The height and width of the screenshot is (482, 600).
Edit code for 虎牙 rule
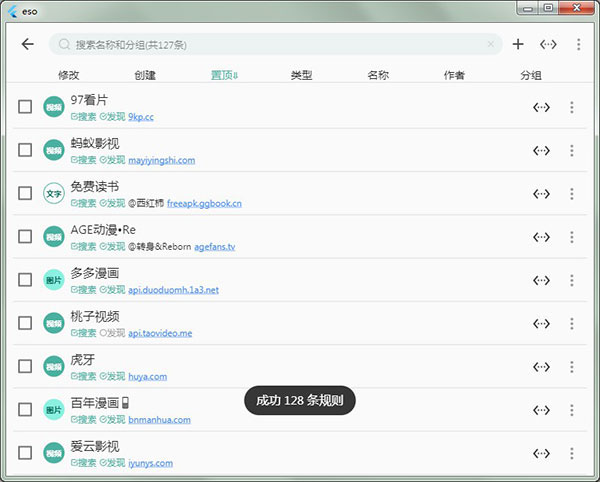(541, 366)
